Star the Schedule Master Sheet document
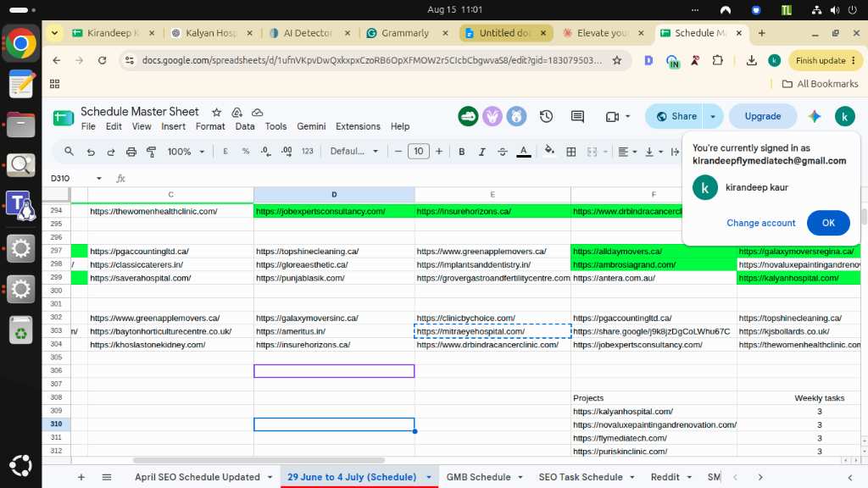This screenshot has height=488, width=868. click(216, 113)
